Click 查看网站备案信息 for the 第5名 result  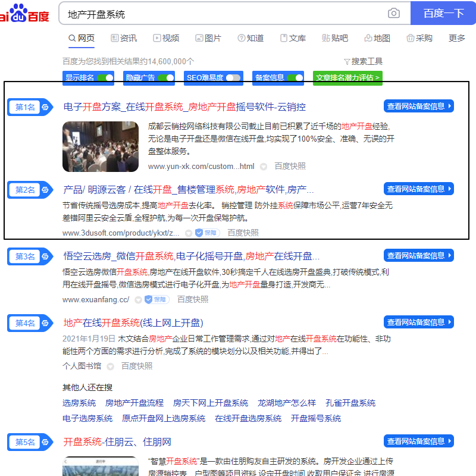tap(419, 441)
